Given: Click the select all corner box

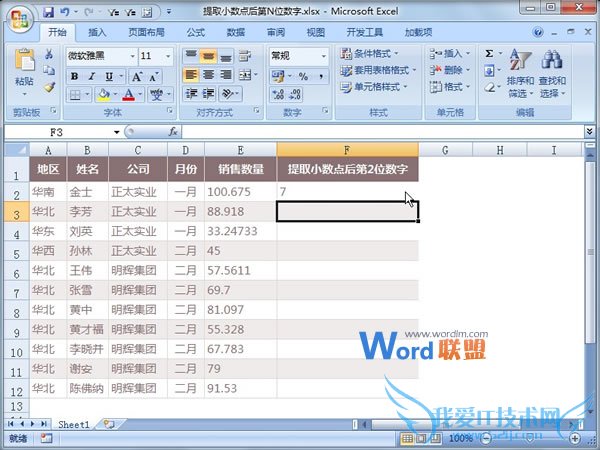Looking at the screenshot, I should coord(16,150).
